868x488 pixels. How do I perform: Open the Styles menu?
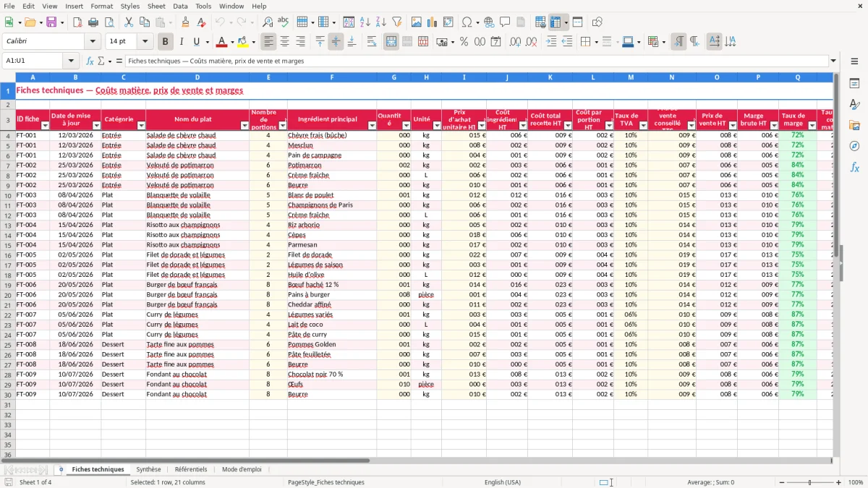click(x=130, y=6)
